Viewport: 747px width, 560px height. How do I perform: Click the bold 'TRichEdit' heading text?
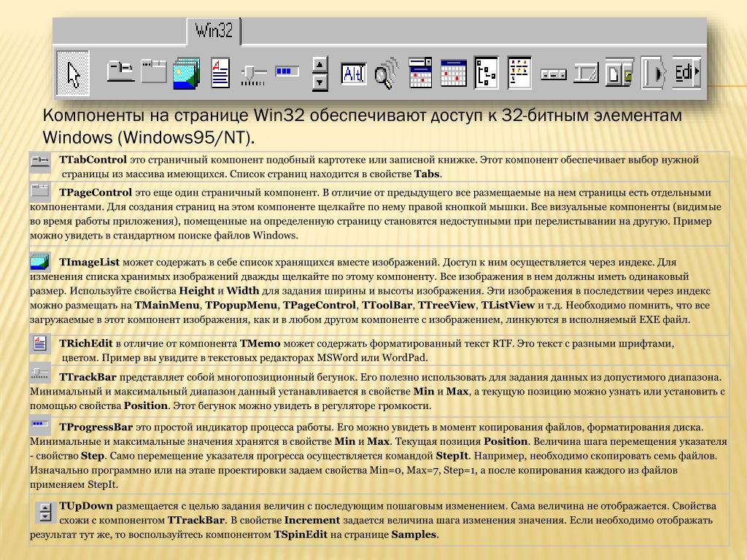pyautogui.click(x=86, y=343)
